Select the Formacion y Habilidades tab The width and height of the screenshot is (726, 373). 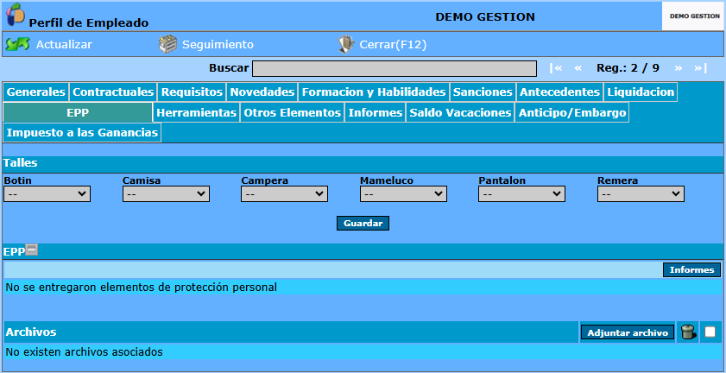374,92
